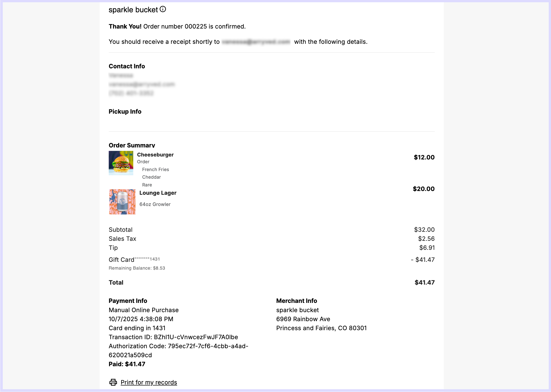Click the 6969 Rainbow Ave merchant address
551x392 pixels.
coord(303,319)
